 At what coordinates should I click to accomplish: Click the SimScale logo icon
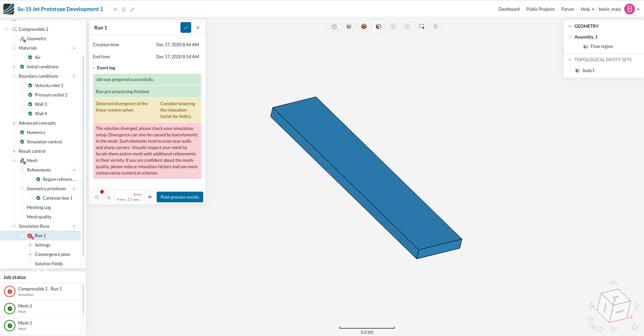[9, 9]
